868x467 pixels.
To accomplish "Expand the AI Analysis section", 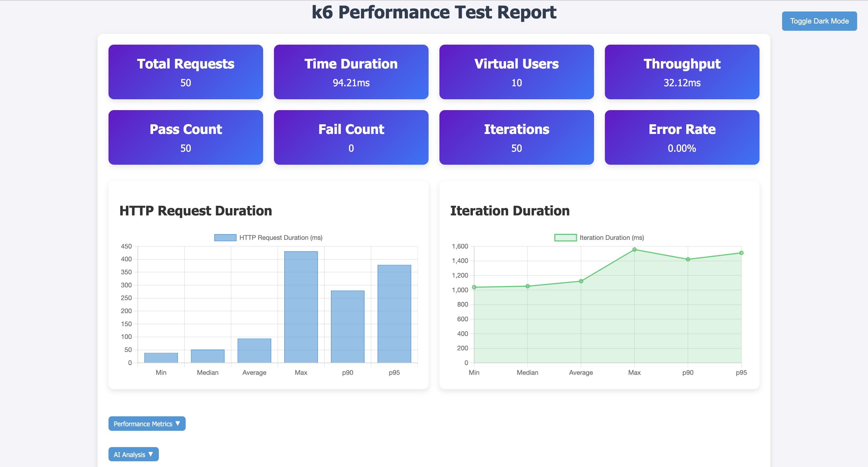I will (133, 454).
